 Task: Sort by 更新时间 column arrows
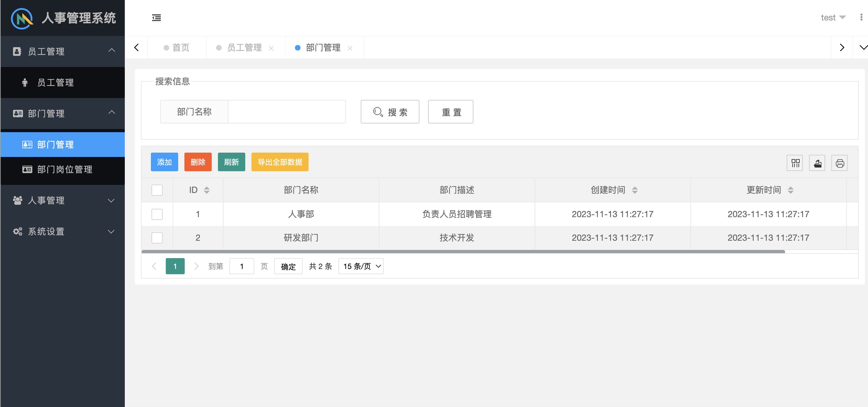[790, 190]
